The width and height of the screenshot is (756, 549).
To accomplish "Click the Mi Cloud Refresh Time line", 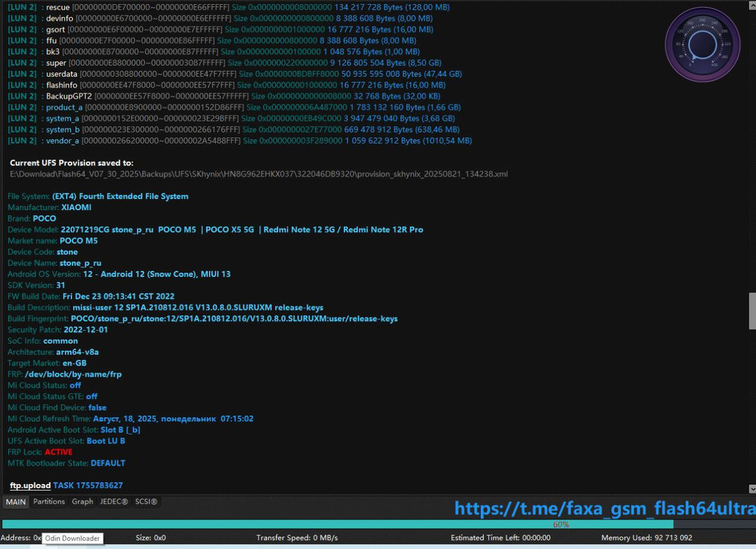I will (x=130, y=418).
